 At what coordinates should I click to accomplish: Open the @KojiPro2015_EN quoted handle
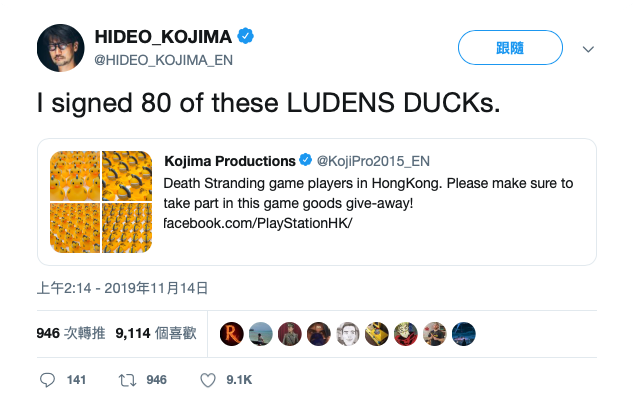tap(372, 161)
